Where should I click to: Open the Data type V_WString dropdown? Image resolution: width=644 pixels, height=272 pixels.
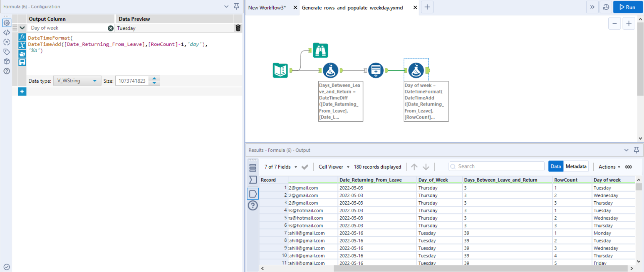click(77, 81)
